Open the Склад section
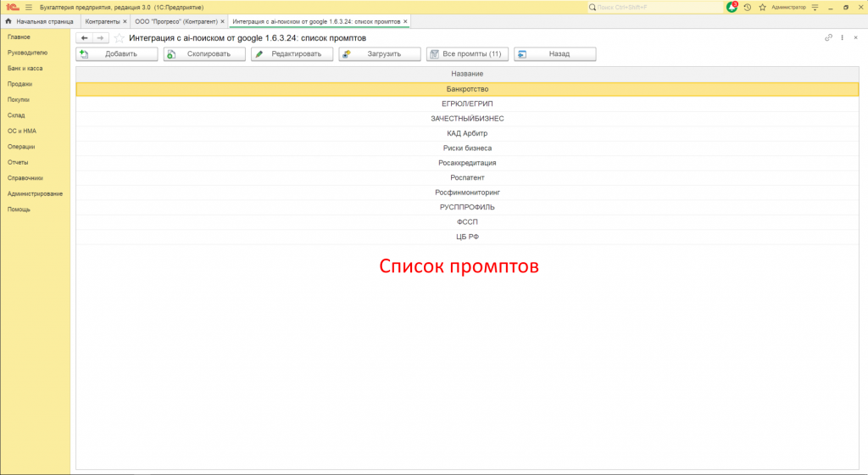 click(x=16, y=115)
